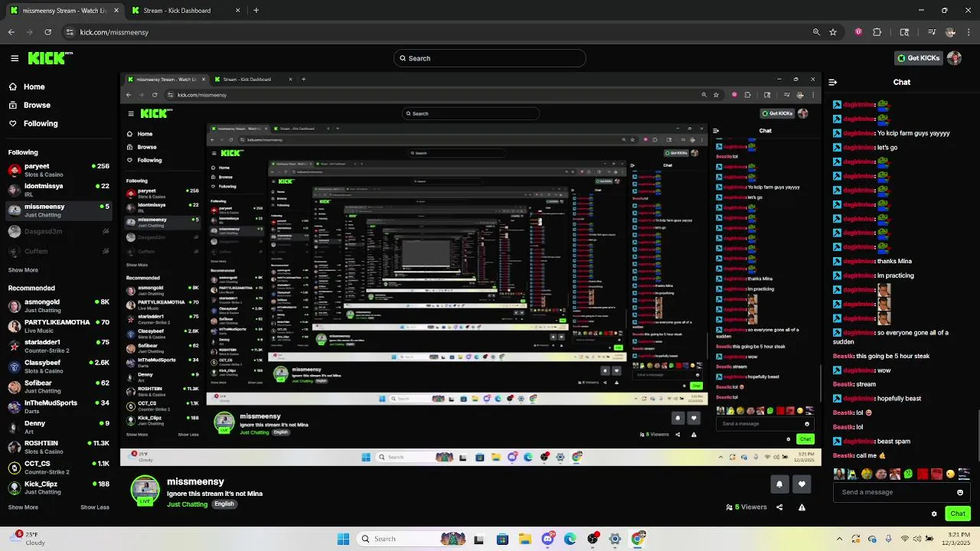The width and height of the screenshot is (980, 551).
Task: Open the Kick profile avatar menu
Action: (954, 58)
